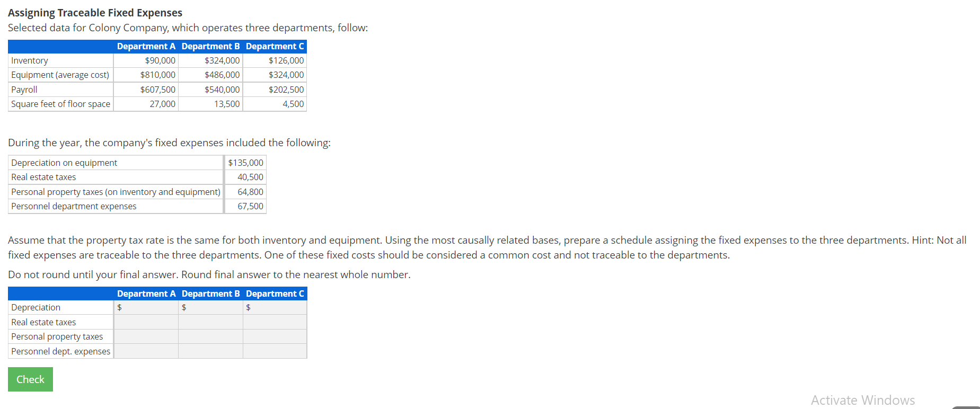Click the Personal property taxes cell for Department C
Image resolution: width=980 pixels, height=409 pixels.
[x=275, y=336]
